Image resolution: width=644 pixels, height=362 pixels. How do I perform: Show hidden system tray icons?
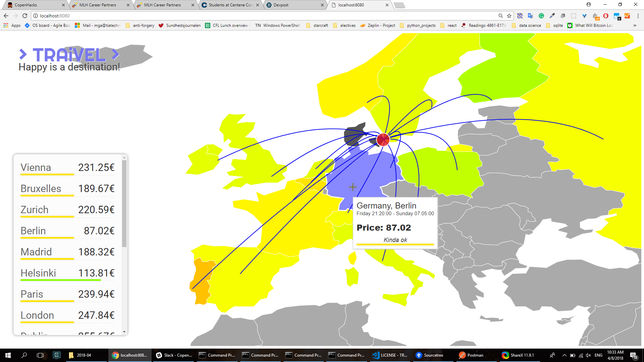pos(564,355)
